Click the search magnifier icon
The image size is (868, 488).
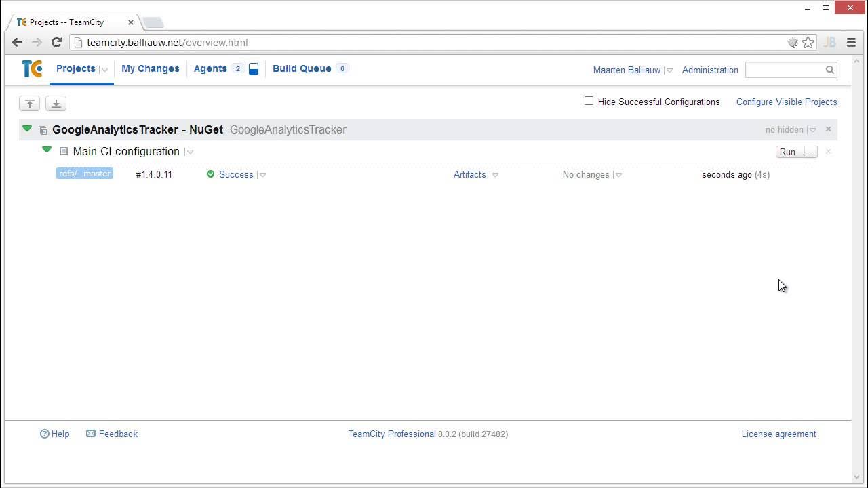(829, 70)
